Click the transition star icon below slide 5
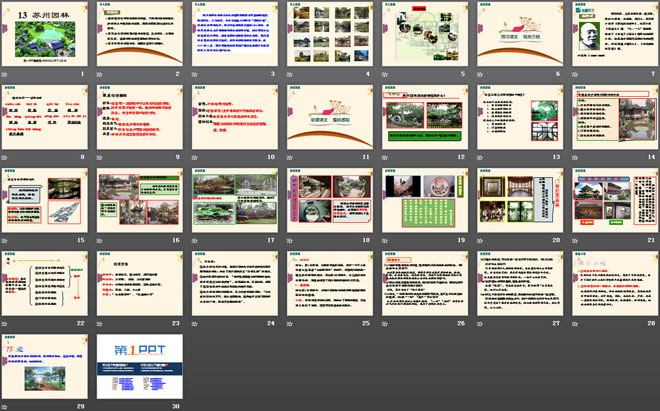This screenshot has height=411, width=660. click(384, 74)
